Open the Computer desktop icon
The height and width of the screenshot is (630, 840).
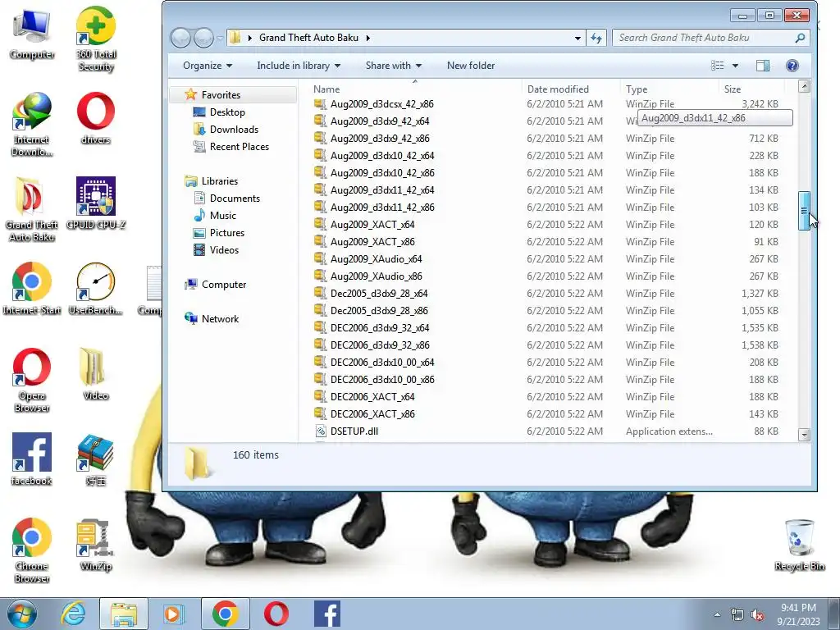click(32, 34)
